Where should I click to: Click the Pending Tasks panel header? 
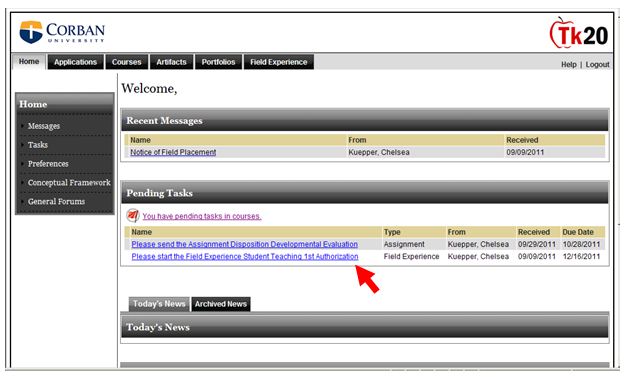(365, 193)
